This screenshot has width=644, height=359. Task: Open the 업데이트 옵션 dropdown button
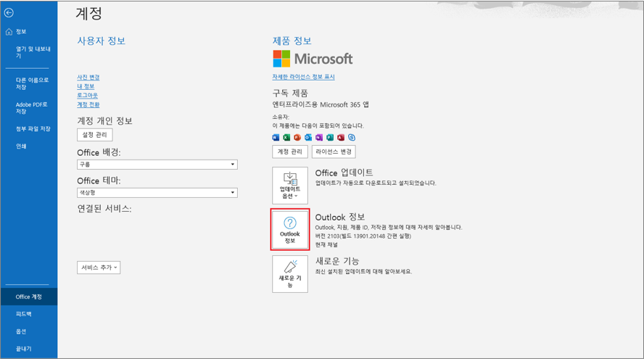[x=290, y=186]
